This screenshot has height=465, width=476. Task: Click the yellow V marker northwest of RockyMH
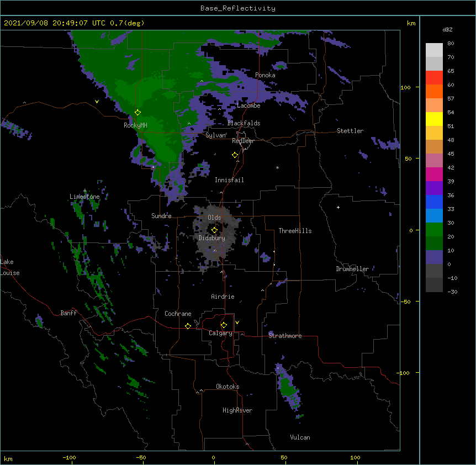click(x=97, y=102)
